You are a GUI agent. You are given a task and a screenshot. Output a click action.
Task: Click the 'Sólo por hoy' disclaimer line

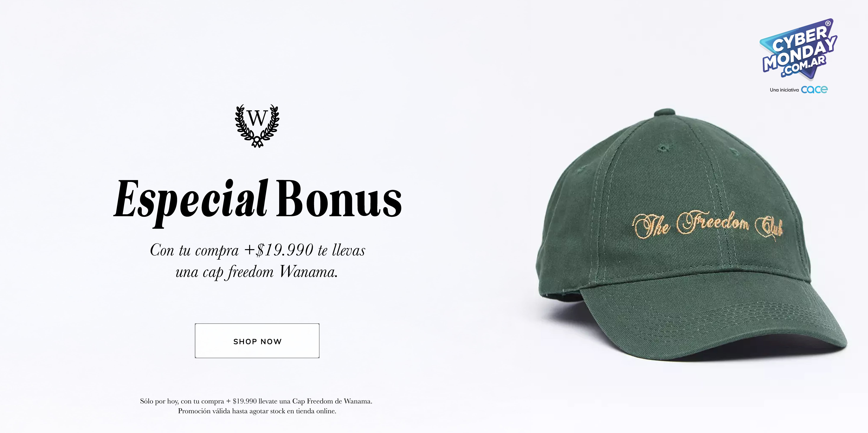click(x=256, y=401)
